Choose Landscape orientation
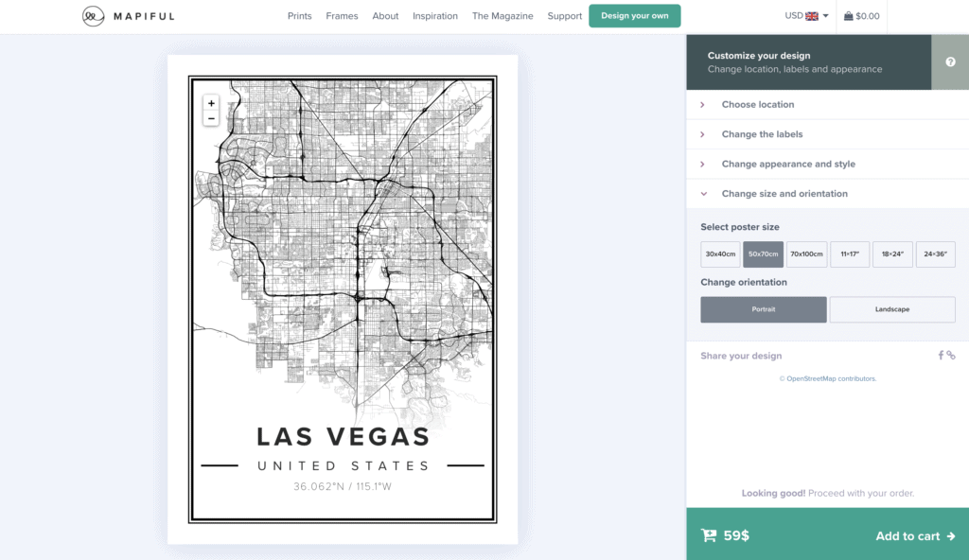Image resolution: width=969 pixels, height=560 pixels. 892,309
